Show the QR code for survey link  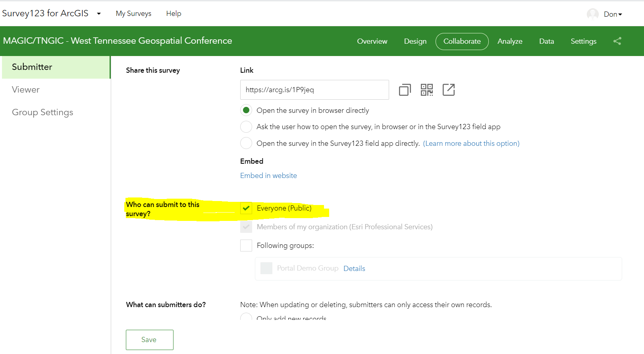(x=427, y=90)
